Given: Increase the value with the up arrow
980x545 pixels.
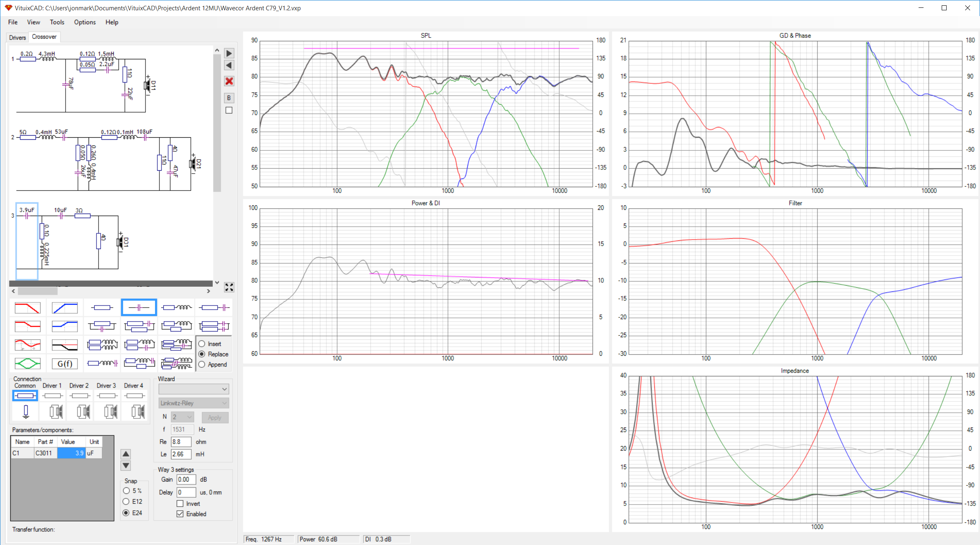Looking at the screenshot, I should (x=126, y=454).
